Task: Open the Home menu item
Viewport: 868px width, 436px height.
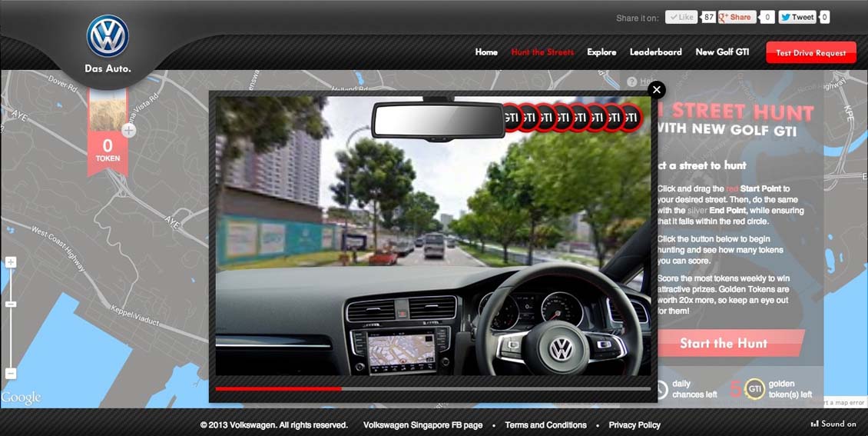Action: (x=486, y=52)
